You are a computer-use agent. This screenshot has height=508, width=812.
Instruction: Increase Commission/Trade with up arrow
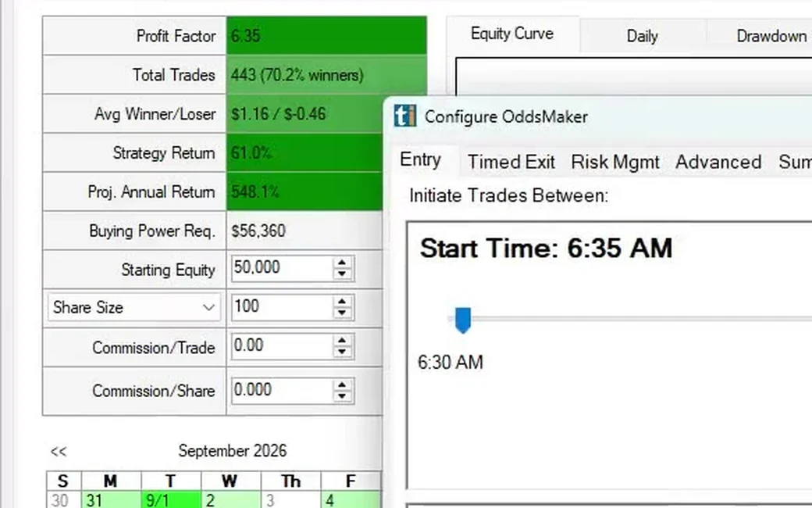[x=342, y=341]
